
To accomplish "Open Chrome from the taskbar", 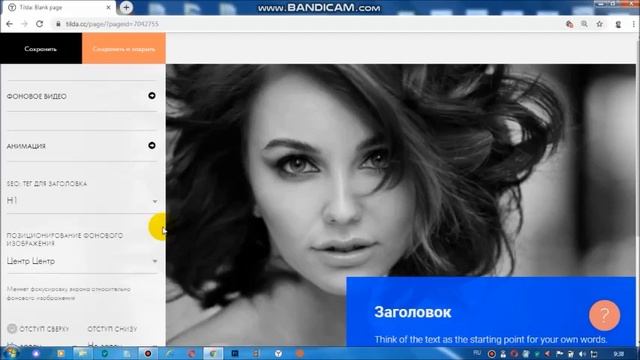I will [213, 353].
